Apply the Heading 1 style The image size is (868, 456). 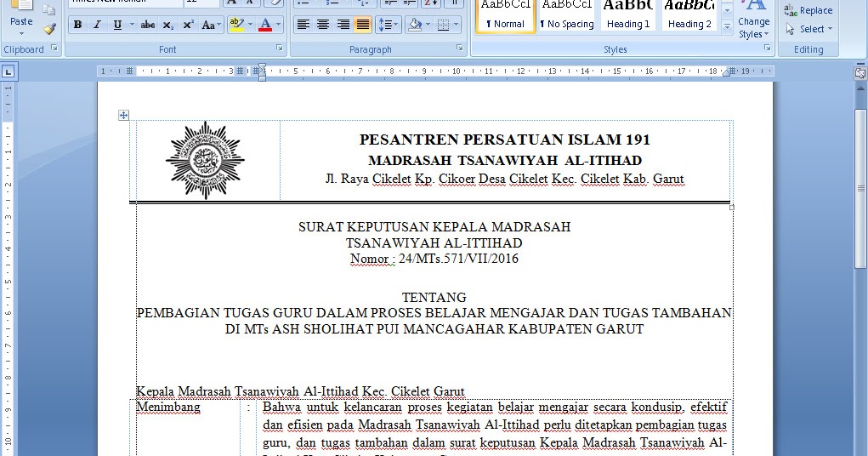click(628, 15)
